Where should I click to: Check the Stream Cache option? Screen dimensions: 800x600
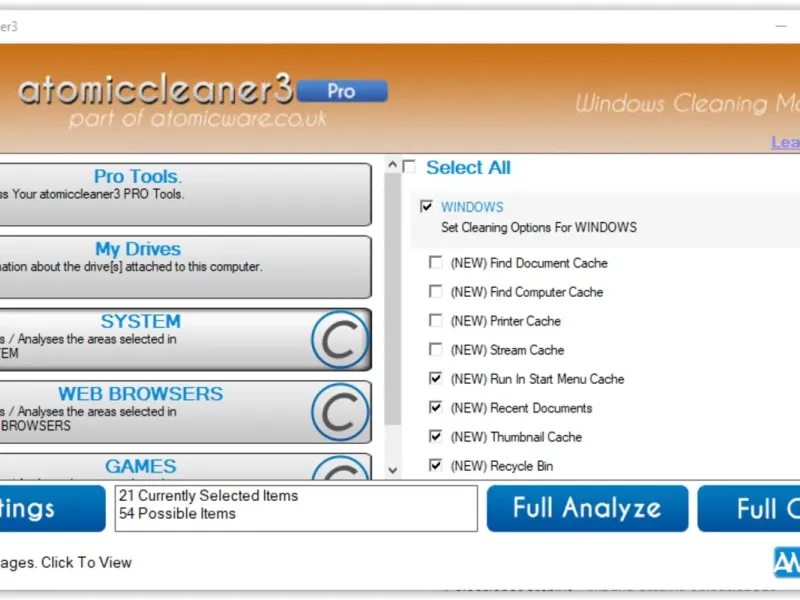(x=435, y=349)
